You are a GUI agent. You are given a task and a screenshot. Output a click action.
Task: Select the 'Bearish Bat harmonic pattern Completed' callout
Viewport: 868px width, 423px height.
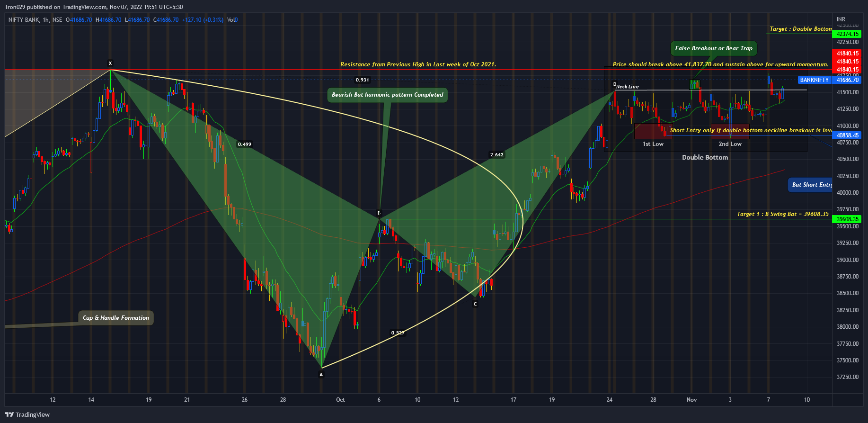[387, 95]
